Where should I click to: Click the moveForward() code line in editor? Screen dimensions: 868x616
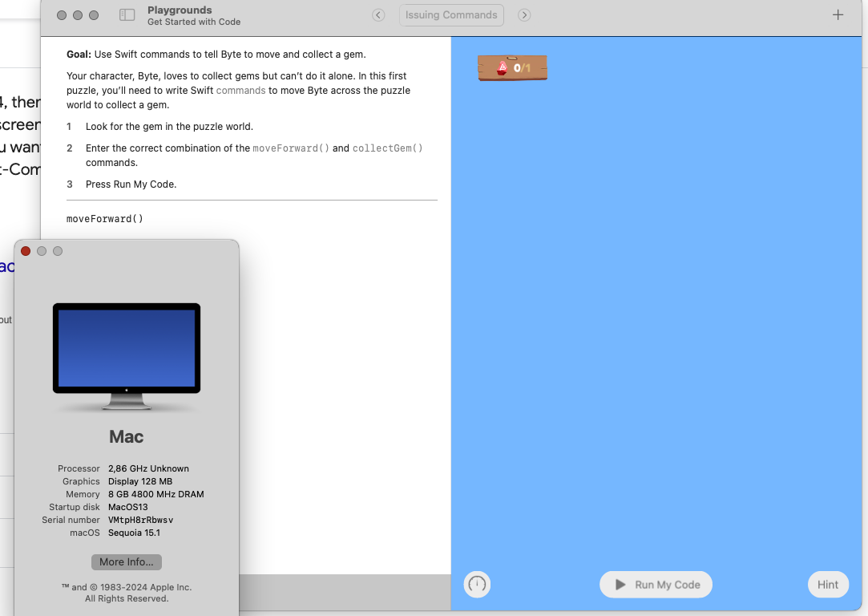point(105,219)
